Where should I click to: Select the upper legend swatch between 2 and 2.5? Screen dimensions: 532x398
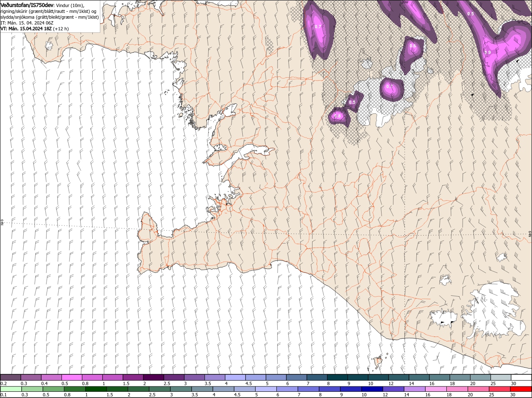coord(153,377)
